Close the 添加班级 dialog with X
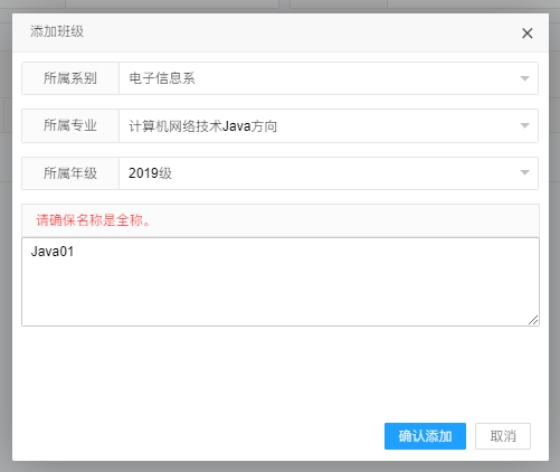 point(527,33)
